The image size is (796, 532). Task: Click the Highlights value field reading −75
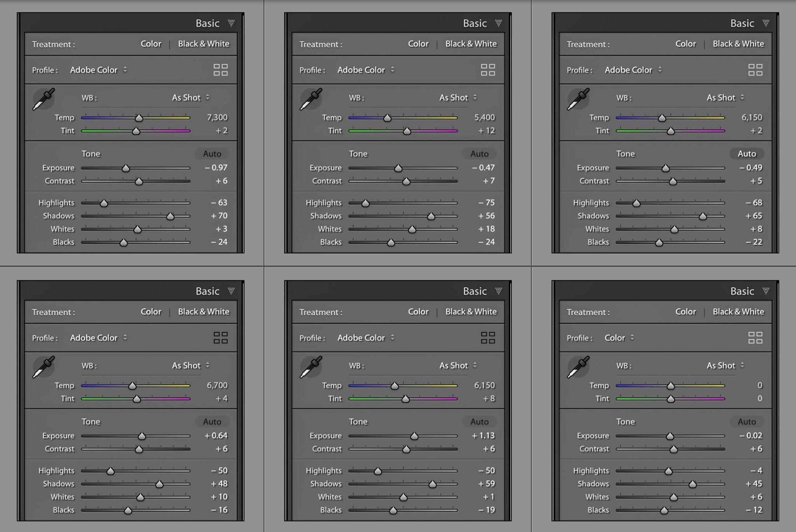[x=486, y=203]
